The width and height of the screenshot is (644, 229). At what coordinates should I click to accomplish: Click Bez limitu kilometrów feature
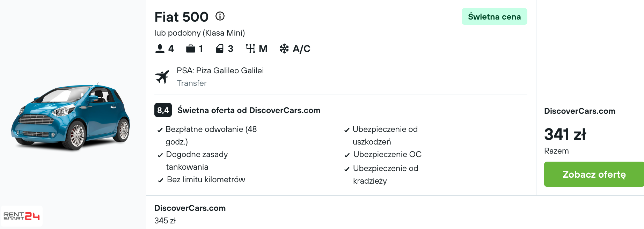point(202,179)
